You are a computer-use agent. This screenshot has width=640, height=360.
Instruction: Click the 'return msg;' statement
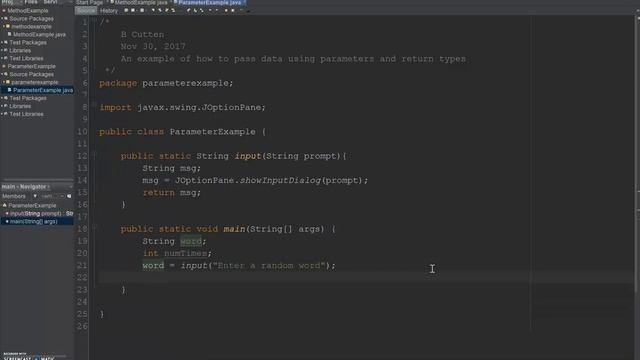click(x=171, y=193)
